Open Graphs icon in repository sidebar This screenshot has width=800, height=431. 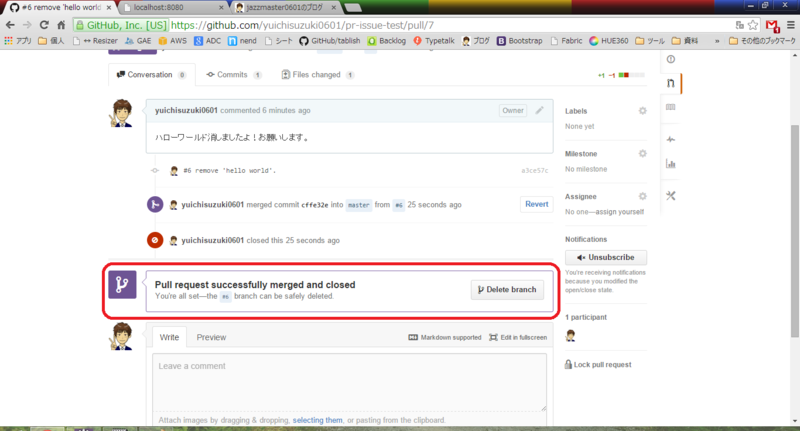671,164
